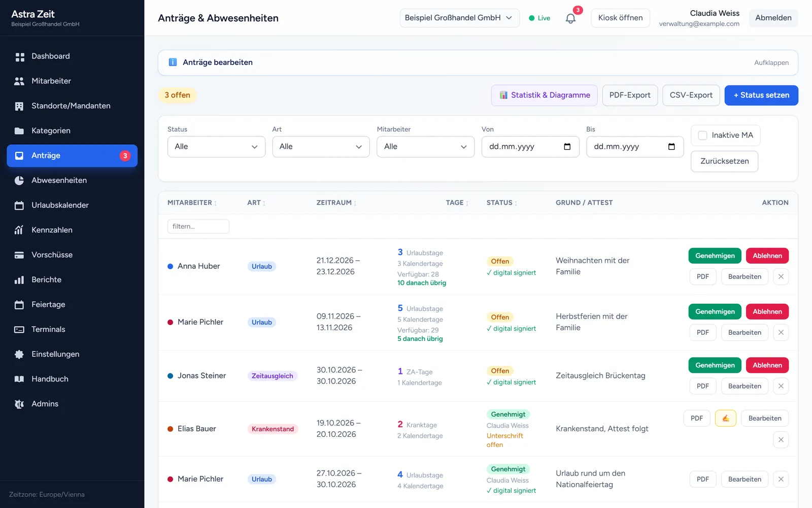
Task: Open the Mitarbeiter filter dropdown
Action: 425,147
